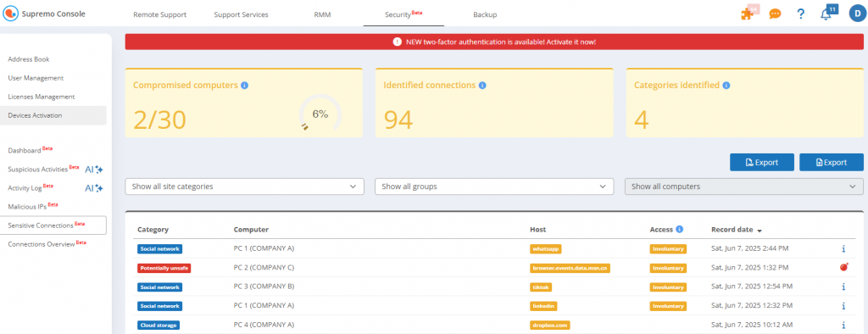Click the 6% compromised gauge

click(320, 114)
